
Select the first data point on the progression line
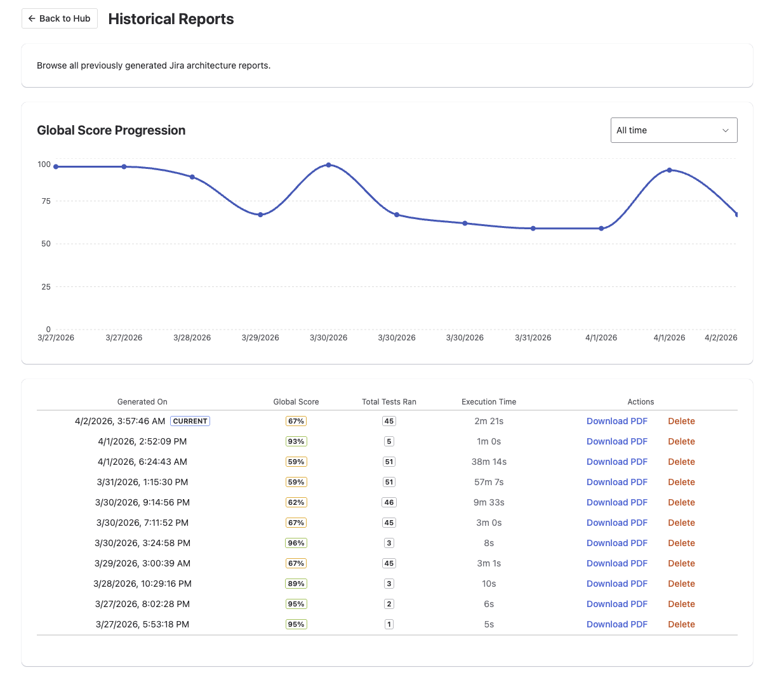point(55,166)
